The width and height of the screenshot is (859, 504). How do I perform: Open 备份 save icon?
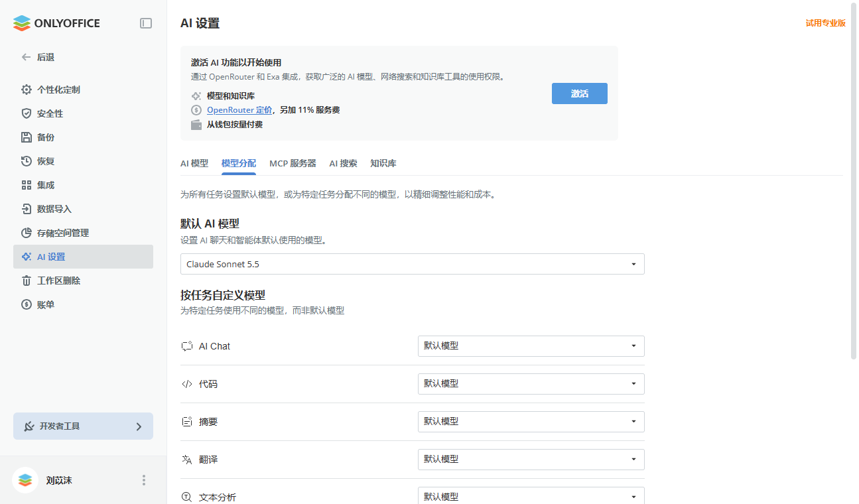(x=27, y=137)
